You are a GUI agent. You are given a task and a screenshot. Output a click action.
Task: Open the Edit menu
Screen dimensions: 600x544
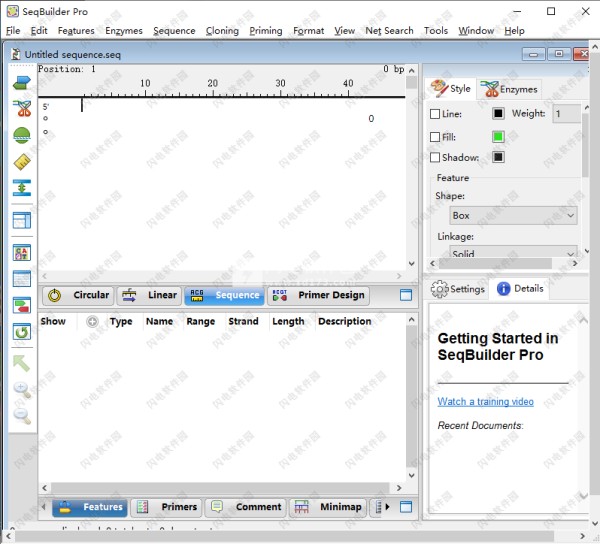pos(39,31)
